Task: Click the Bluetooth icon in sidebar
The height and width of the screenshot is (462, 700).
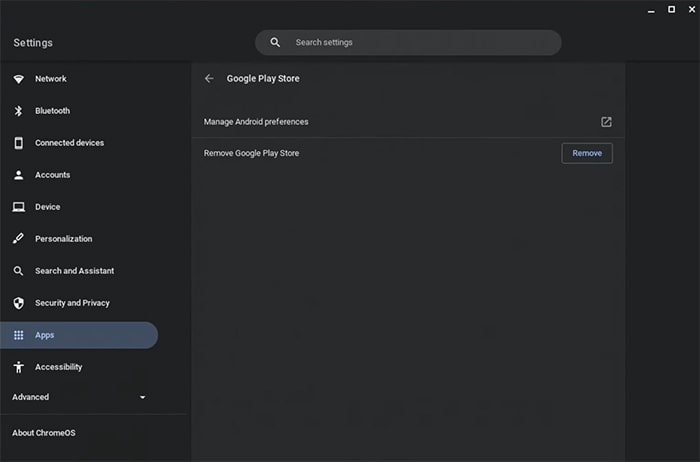Action: [x=18, y=111]
